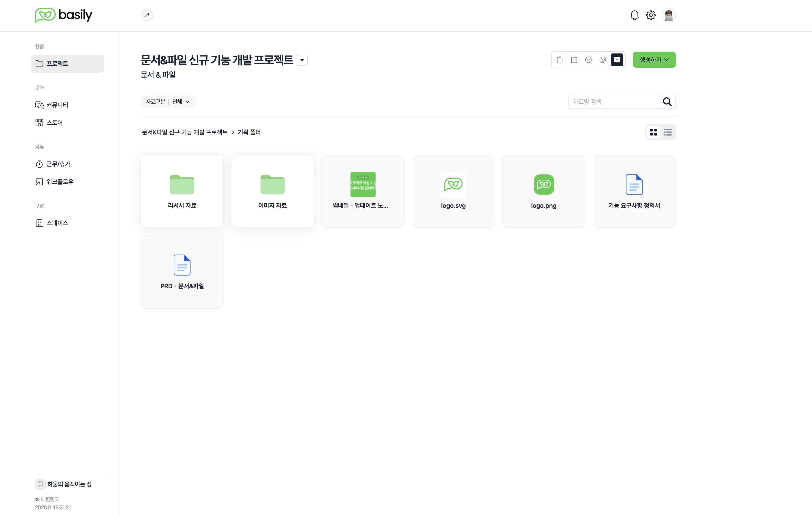Open 워크플로우 from the sidebar
Screen dimensions: 812x516
point(60,182)
